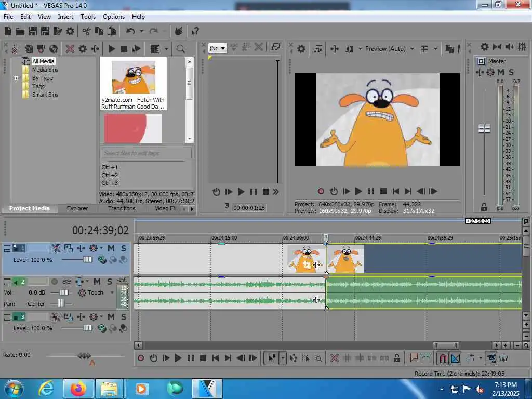The width and height of the screenshot is (532, 399).
Task: Copy snapshot to clipboard in preview
Action: tap(449, 49)
